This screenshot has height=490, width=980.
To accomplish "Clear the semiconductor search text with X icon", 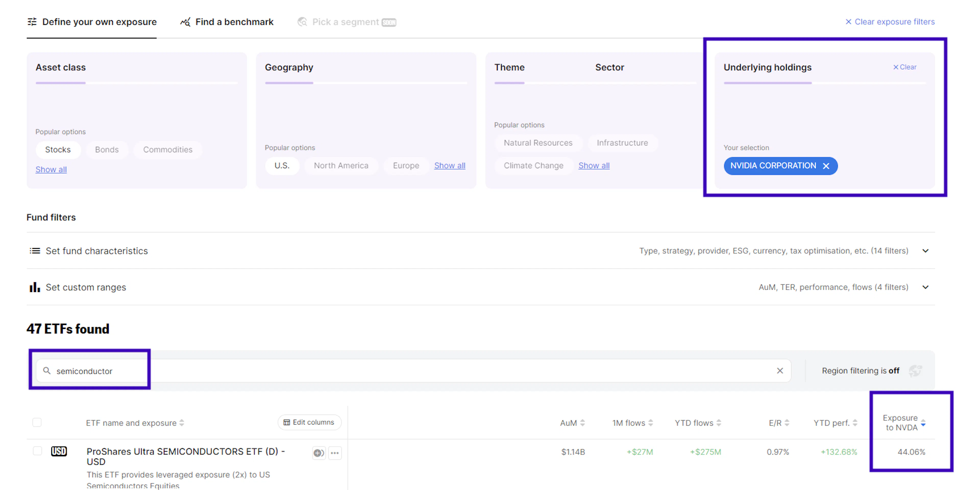I will tap(779, 370).
